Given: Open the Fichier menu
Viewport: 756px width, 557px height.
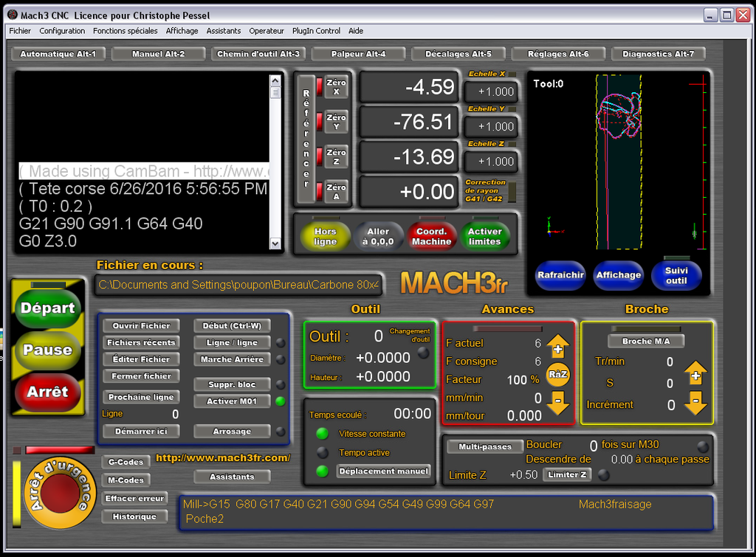Looking at the screenshot, I should [20, 31].
